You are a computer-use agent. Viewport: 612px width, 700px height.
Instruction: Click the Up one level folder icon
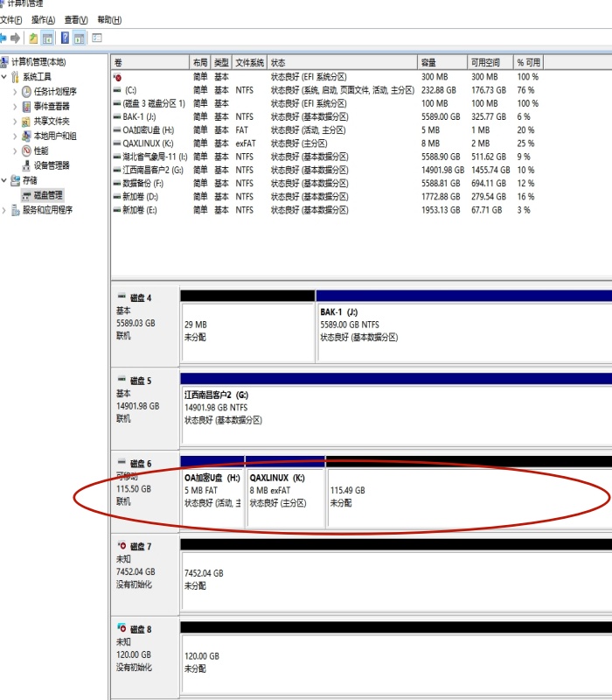pyautogui.click(x=33, y=38)
